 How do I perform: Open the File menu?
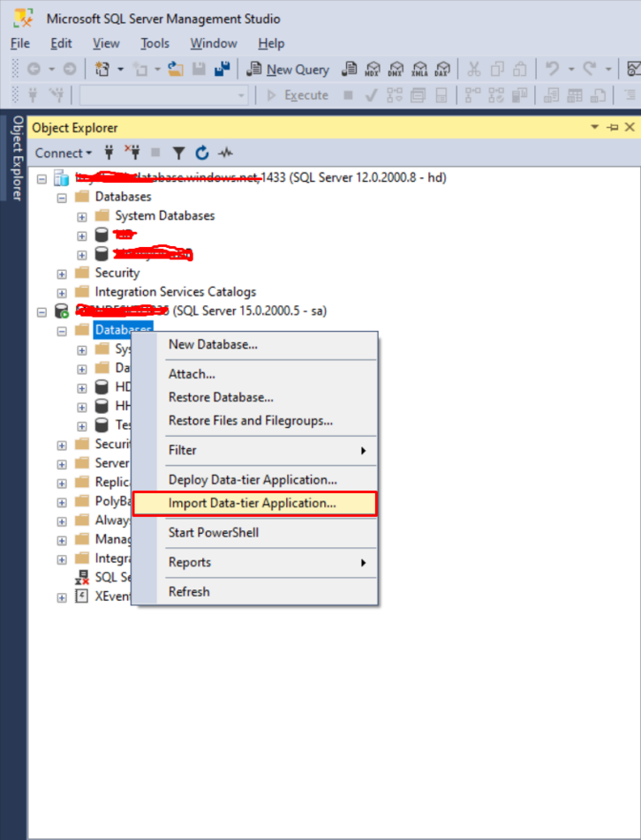click(19, 43)
